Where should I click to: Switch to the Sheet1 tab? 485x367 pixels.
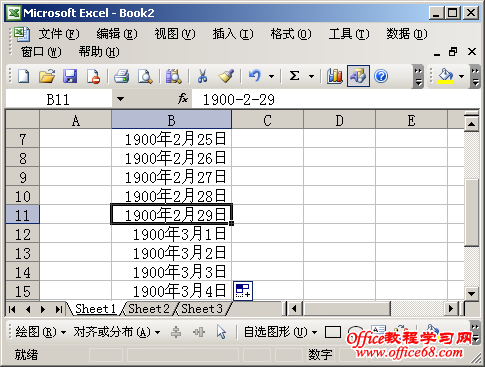pos(95,309)
